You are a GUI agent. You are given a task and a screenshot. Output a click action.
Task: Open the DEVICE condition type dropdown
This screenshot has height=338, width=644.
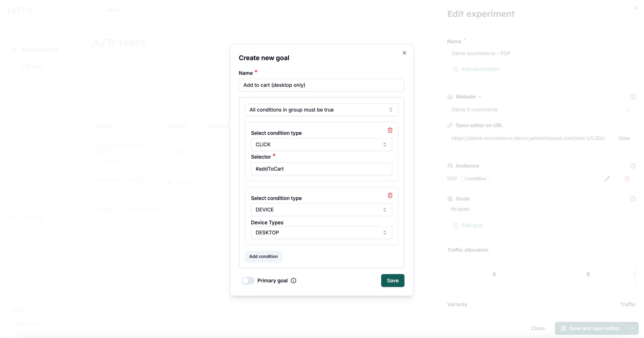pos(321,210)
